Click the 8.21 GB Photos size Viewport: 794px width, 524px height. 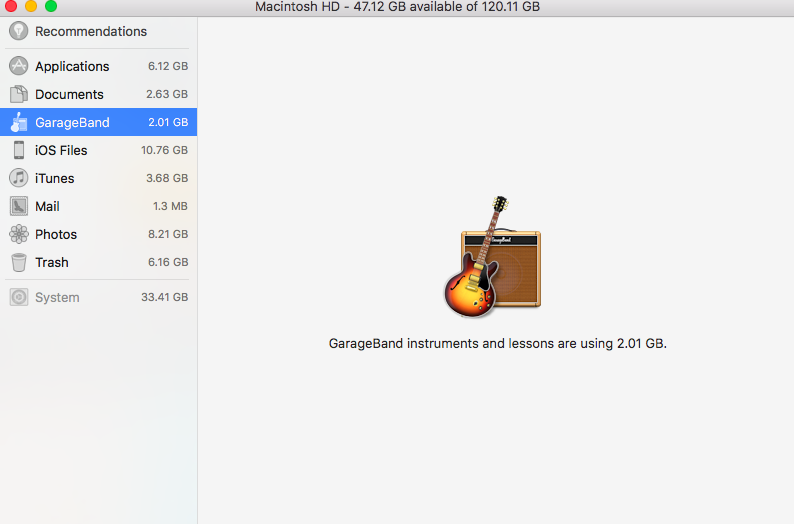[x=168, y=234]
